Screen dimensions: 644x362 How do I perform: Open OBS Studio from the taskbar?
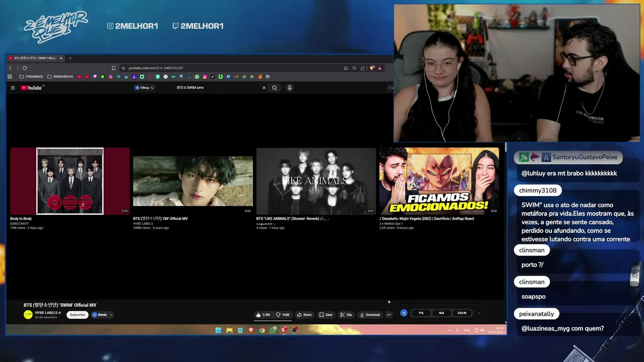pos(294,330)
